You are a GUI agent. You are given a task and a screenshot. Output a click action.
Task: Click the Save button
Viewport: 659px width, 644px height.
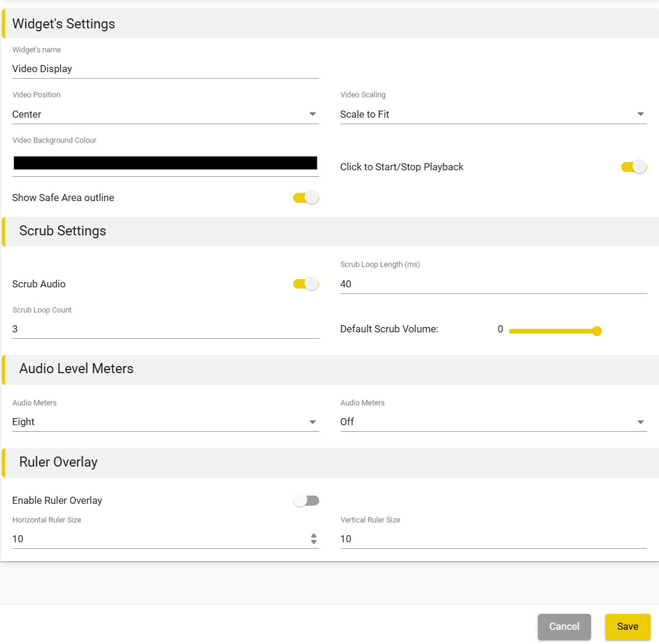(628, 626)
